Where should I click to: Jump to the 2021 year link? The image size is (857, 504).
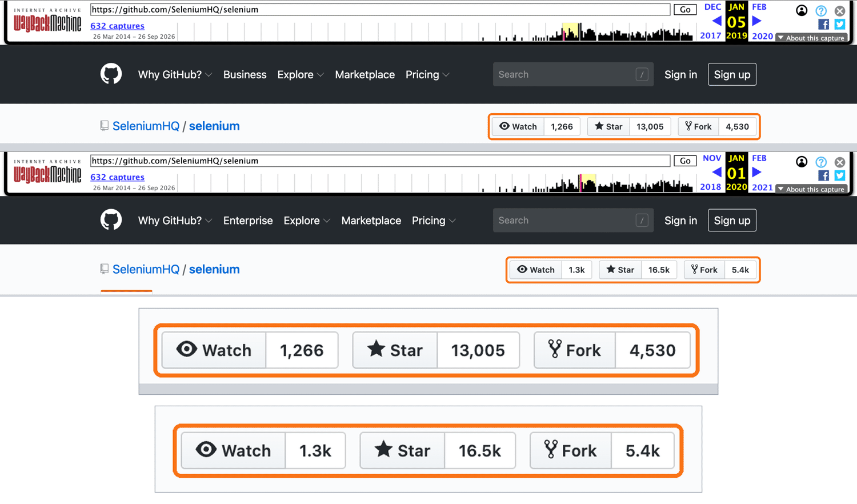pyautogui.click(x=762, y=187)
